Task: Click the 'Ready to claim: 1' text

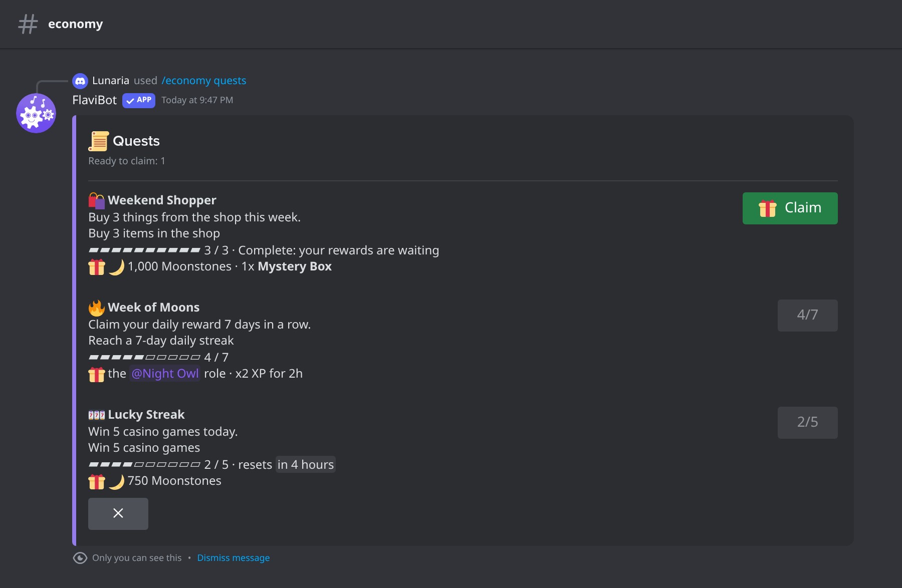Action: tap(127, 161)
